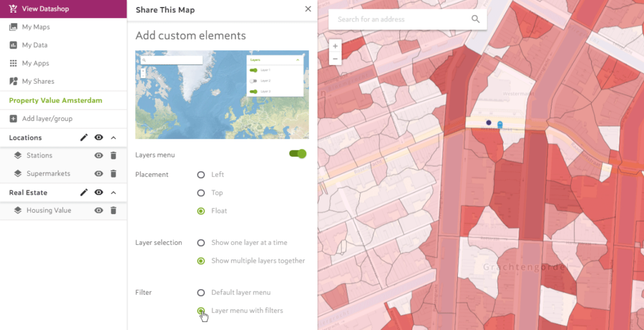Image resolution: width=644 pixels, height=330 pixels.
Task: Select the Supermarkets layer row
Action: click(x=64, y=174)
